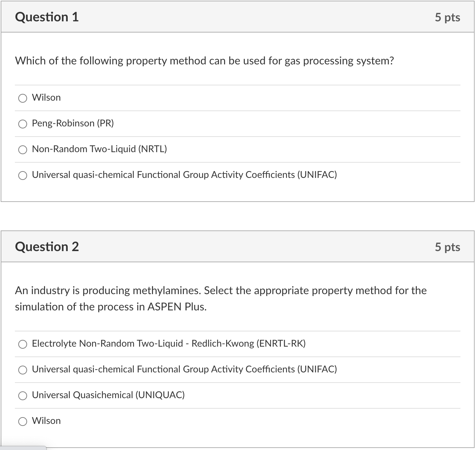The height and width of the screenshot is (450, 476).
Task: Click the Wilson option label text in Question 1
Action: point(46,97)
